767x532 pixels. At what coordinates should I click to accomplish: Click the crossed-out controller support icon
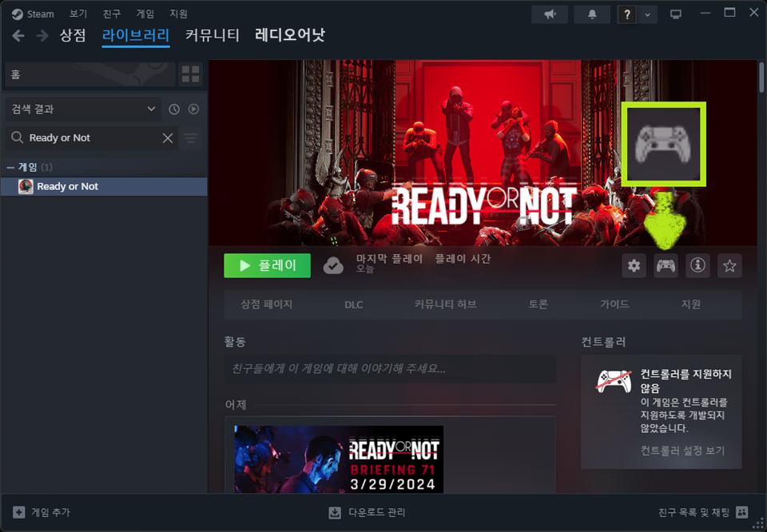point(614,381)
